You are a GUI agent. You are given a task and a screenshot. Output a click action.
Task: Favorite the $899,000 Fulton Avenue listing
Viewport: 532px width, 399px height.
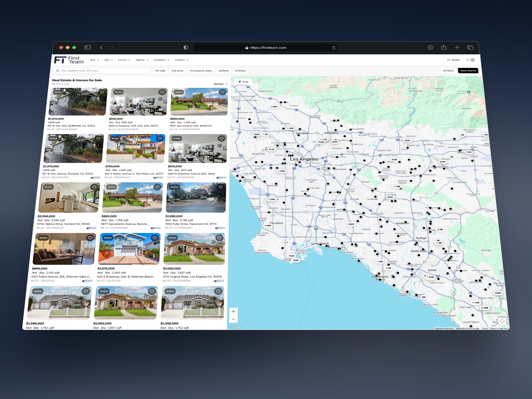tap(90, 238)
